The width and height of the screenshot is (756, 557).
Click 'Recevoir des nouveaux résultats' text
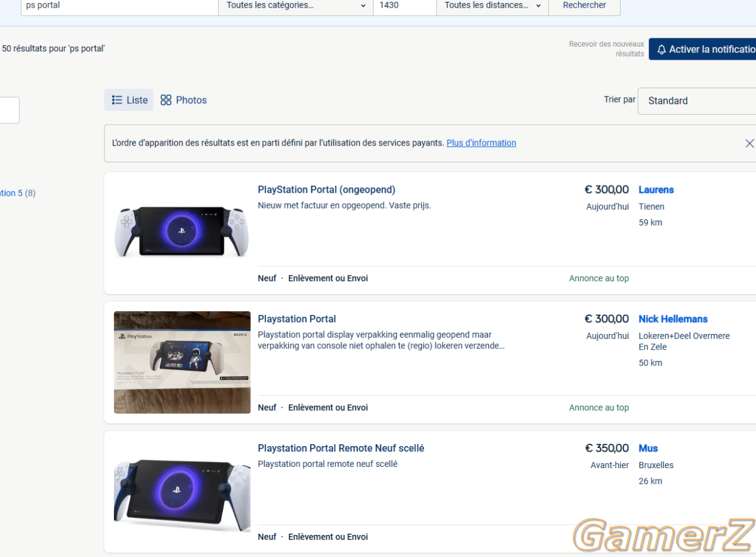tap(607, 49)
